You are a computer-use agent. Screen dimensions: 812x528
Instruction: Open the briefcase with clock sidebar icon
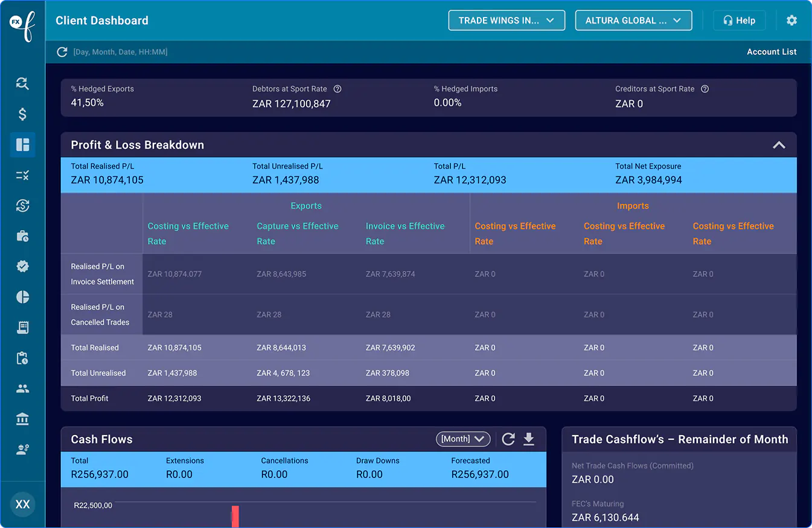pyautogui.click(x=22, y=236)
